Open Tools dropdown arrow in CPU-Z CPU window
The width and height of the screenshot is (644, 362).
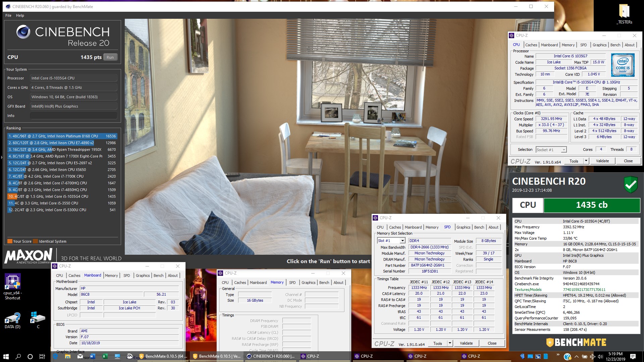click(x=586, y=161)
